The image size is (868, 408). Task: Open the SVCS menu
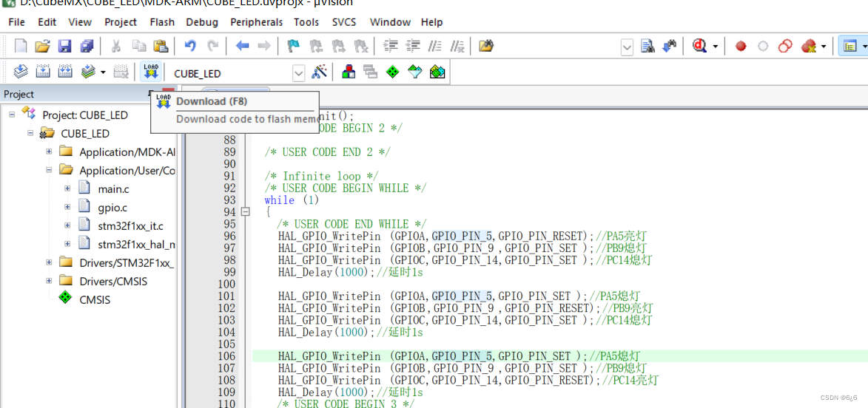click(344, 22)
